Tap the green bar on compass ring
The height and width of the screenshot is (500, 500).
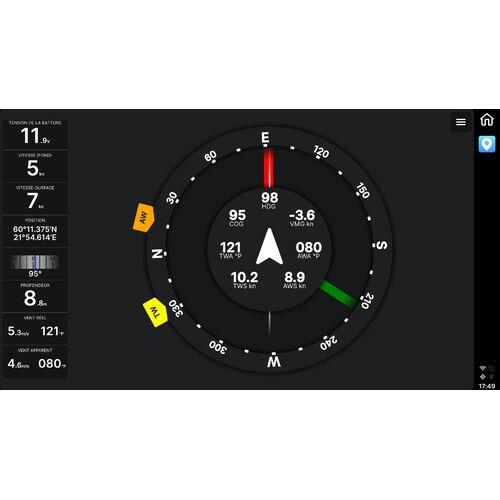(x=338, y=294)
